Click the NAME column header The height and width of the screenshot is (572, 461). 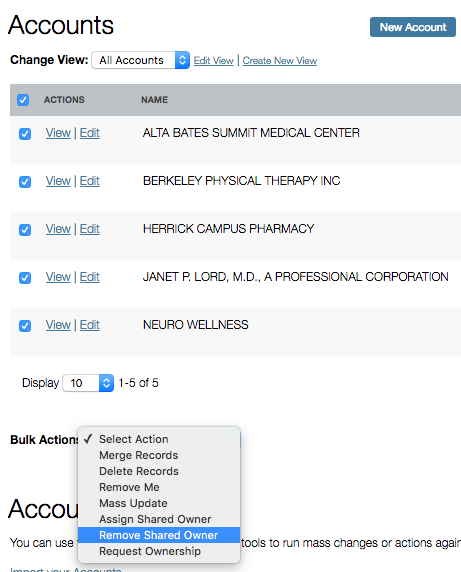point(155,100)
